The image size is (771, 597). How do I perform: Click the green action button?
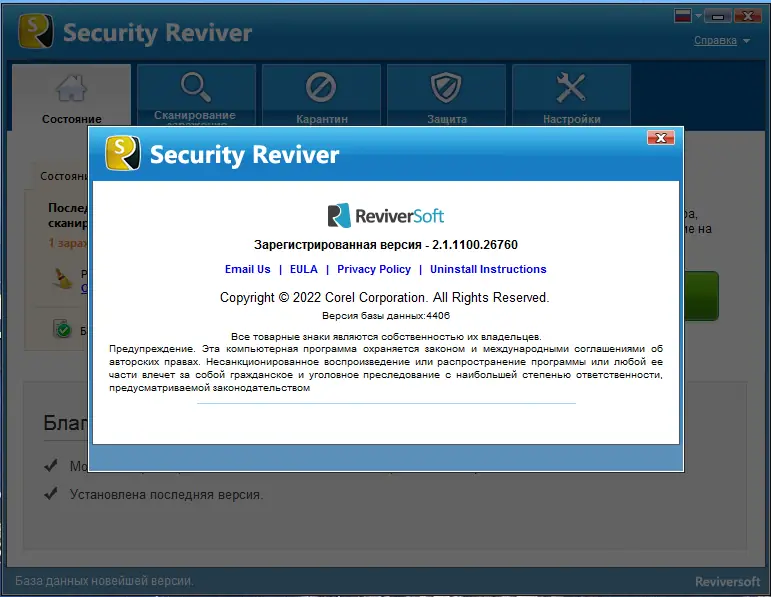click(x=701, y=296)
